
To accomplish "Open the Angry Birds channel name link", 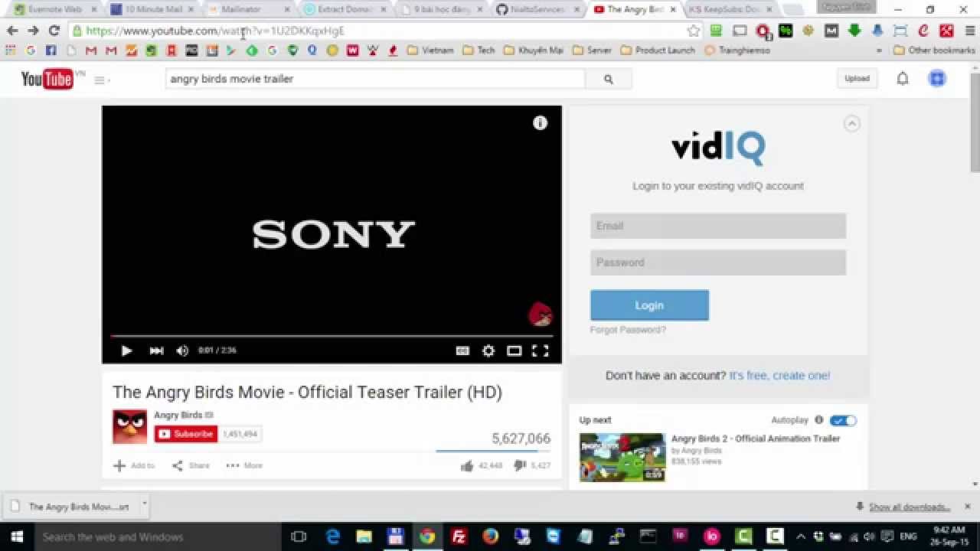I will (x=178, y=415).
